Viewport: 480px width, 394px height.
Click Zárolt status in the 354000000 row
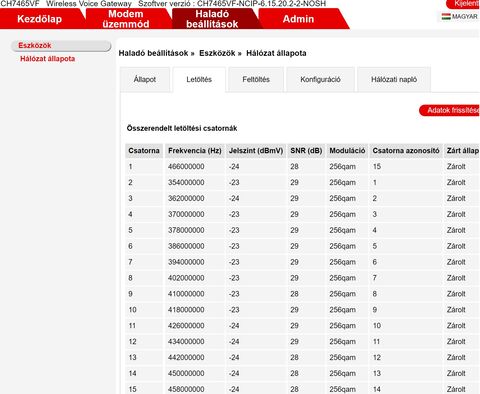pos(456,182)
